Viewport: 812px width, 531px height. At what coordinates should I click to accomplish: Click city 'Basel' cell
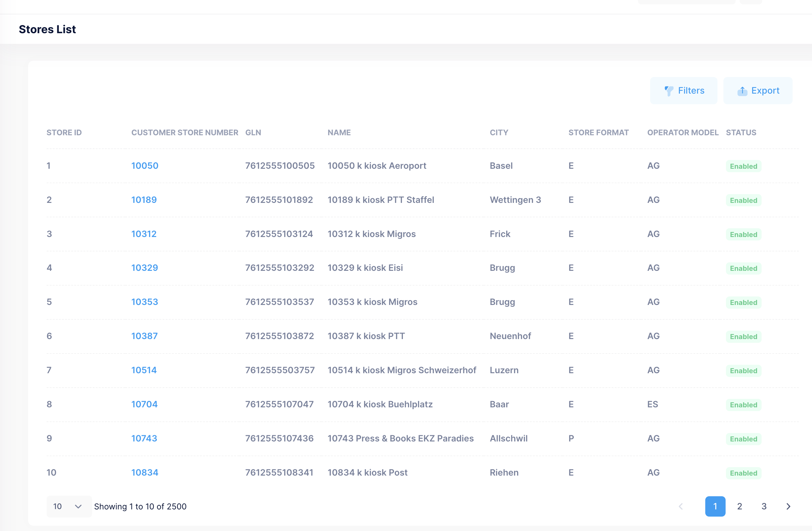click(501, 166)
